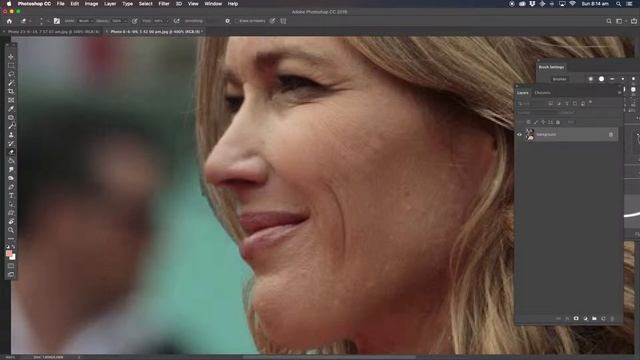Screen dimensions: 640x360
Task: Select the History Brush tool
Action: (x=11, y=144)
